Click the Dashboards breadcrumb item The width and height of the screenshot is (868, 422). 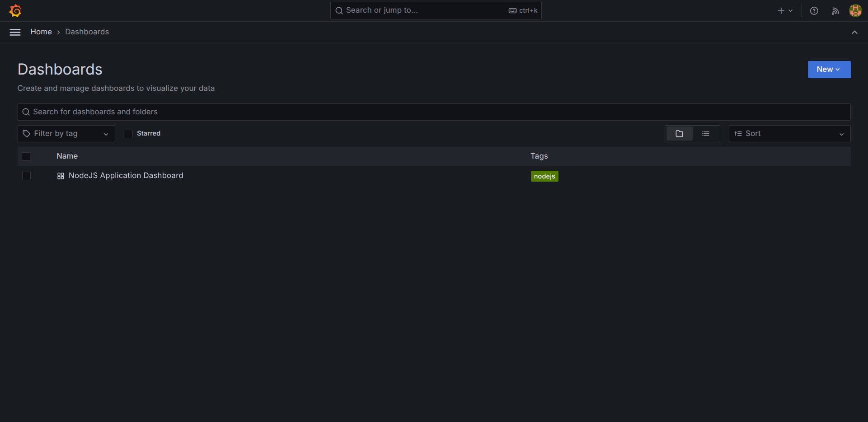point(87,32)
